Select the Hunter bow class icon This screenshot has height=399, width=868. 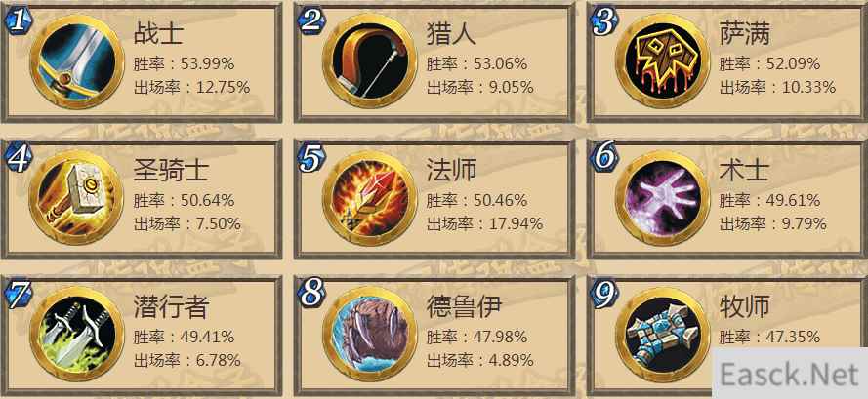pos(370,60)
